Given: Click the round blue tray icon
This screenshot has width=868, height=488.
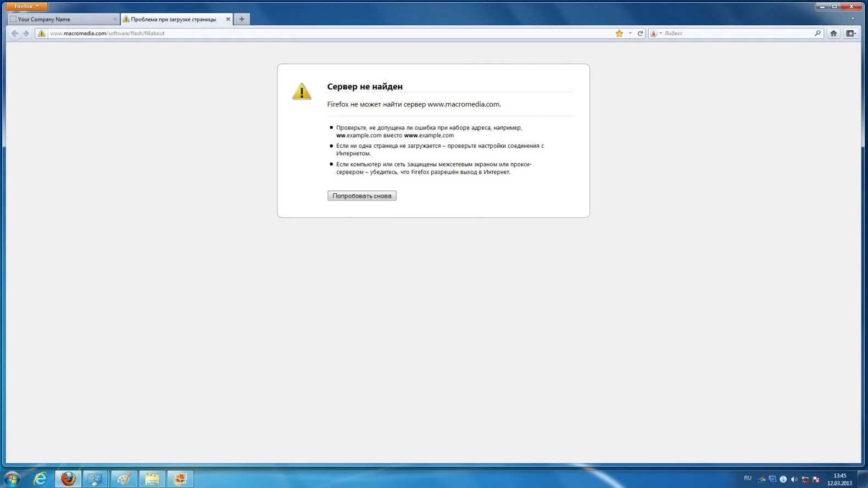Looking at the screenshot, I should 783,479.
